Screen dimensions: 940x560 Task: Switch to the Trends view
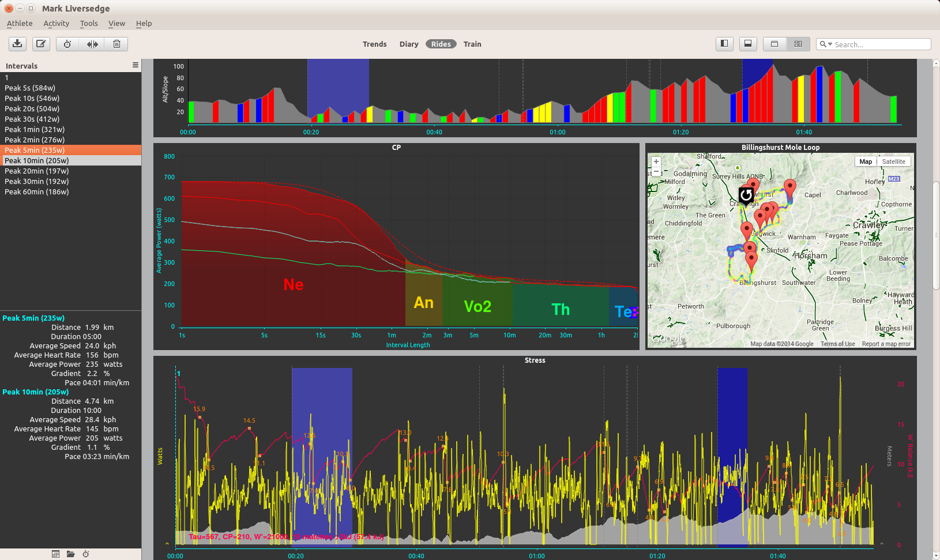point(374,44)
